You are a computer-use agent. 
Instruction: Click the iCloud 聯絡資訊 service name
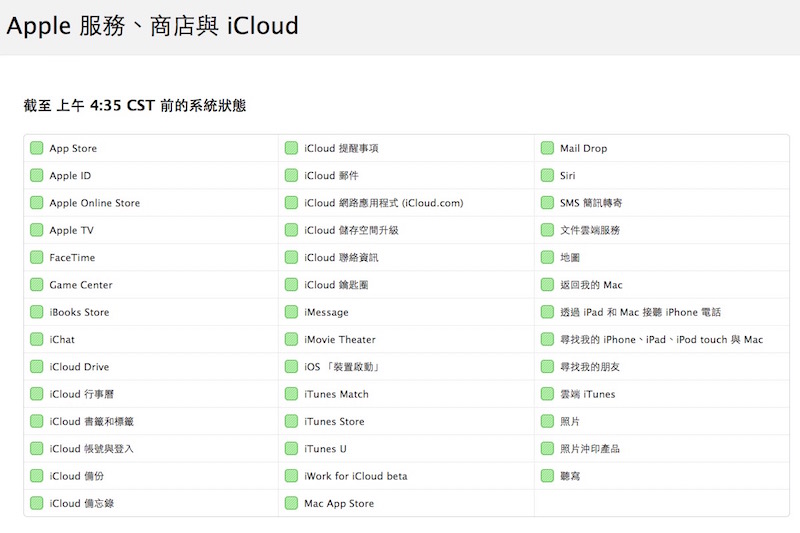click(x=341, y=258)
